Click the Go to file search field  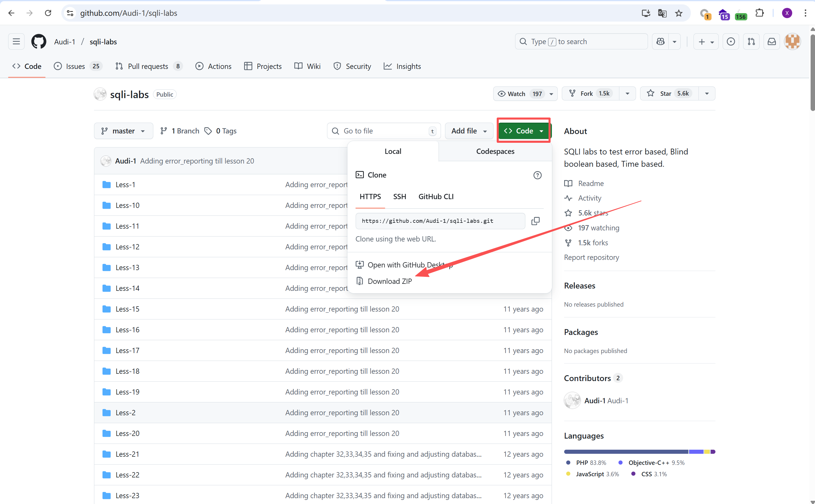[x=384, y=131]
